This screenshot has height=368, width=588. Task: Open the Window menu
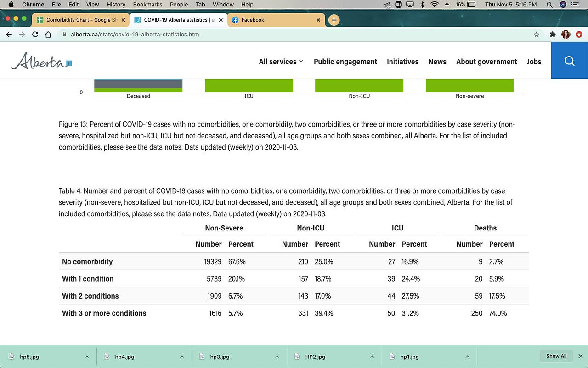(223, 5)
